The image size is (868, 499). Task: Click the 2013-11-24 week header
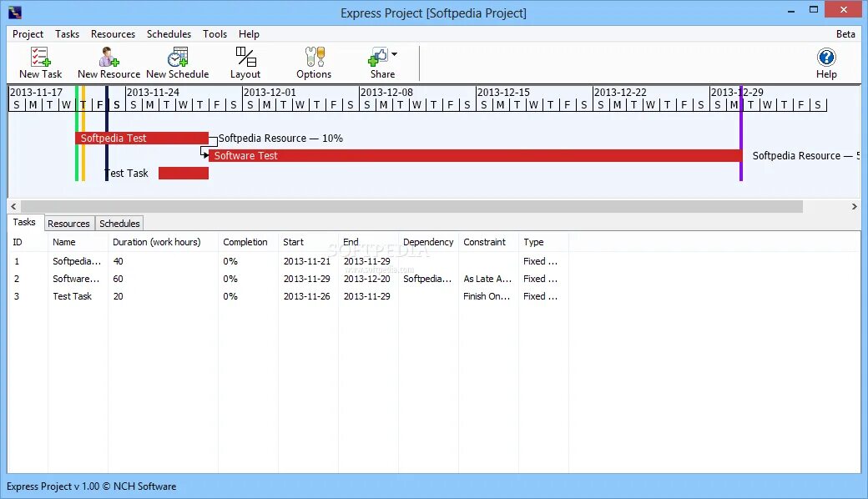pyautogui.click(x=153, y=92)
